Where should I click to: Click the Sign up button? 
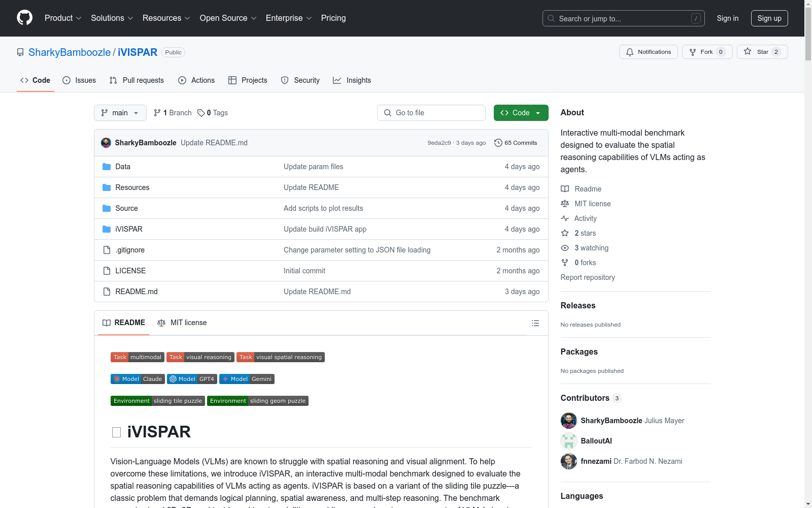click(x=769, y=18)
